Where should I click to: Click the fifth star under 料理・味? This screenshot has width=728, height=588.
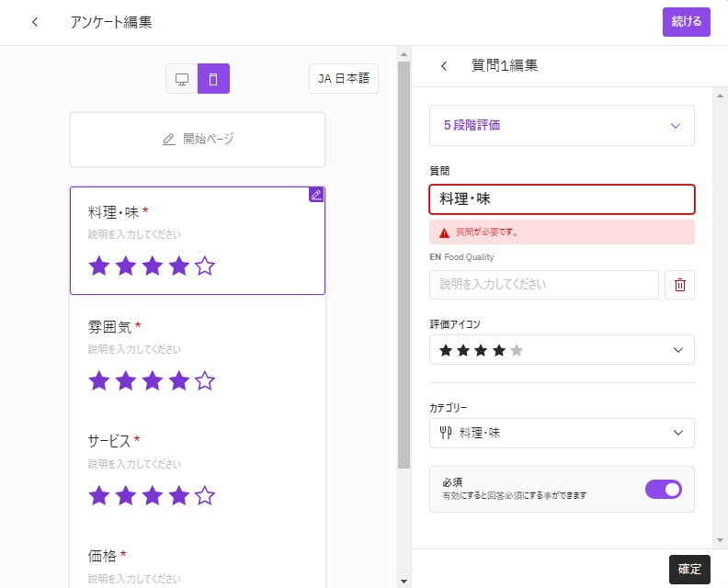(205, 266)
